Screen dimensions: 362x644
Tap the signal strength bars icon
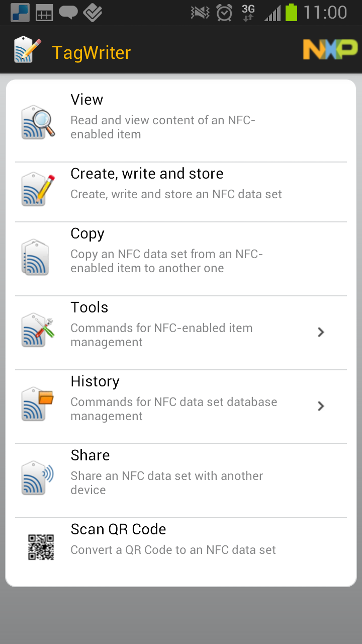[272, 12]
